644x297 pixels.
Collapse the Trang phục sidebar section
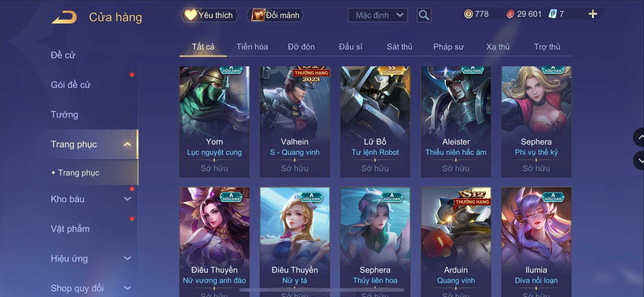127,144
